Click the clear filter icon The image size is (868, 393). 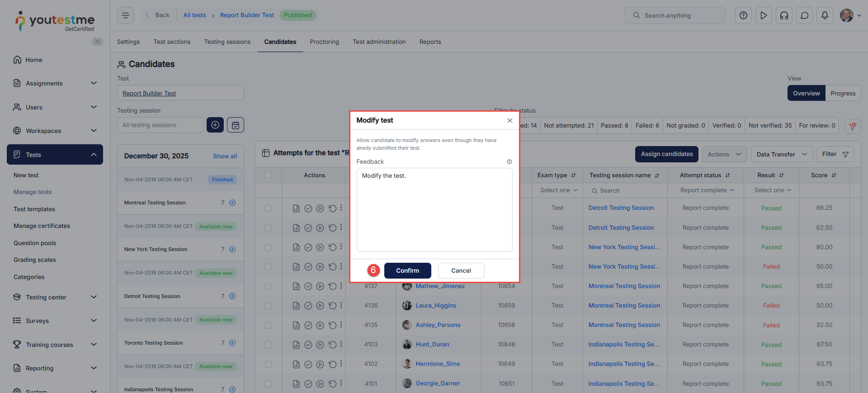852,126
